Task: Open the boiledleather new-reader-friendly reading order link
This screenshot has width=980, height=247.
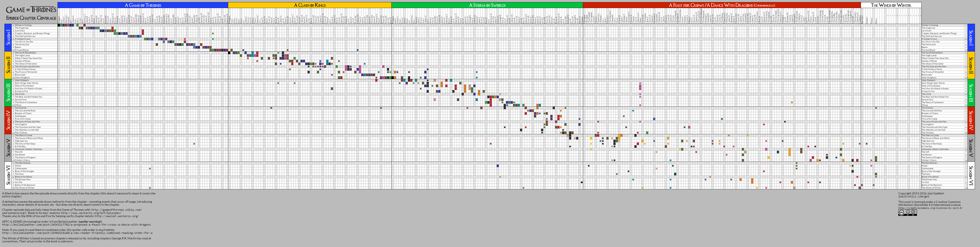Action: 77,233
